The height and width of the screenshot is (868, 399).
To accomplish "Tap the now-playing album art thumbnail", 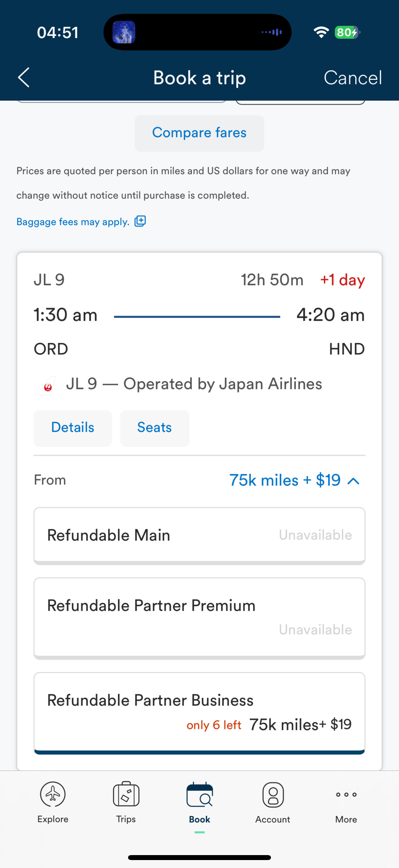I will pos(124,32).
